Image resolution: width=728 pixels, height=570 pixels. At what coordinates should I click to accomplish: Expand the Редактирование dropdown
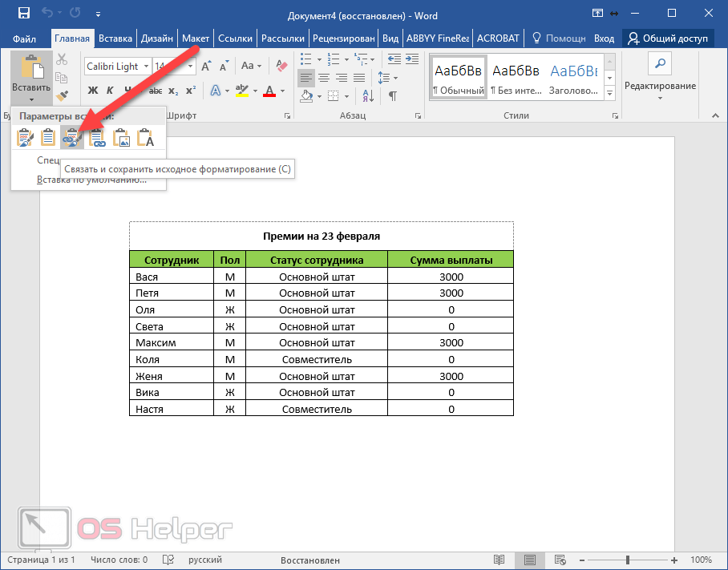click(660, 99)
